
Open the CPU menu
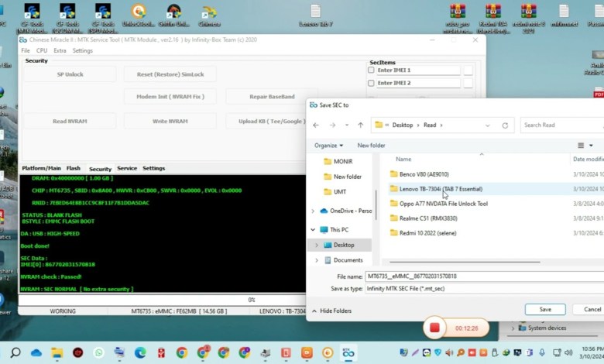point(42,50)
